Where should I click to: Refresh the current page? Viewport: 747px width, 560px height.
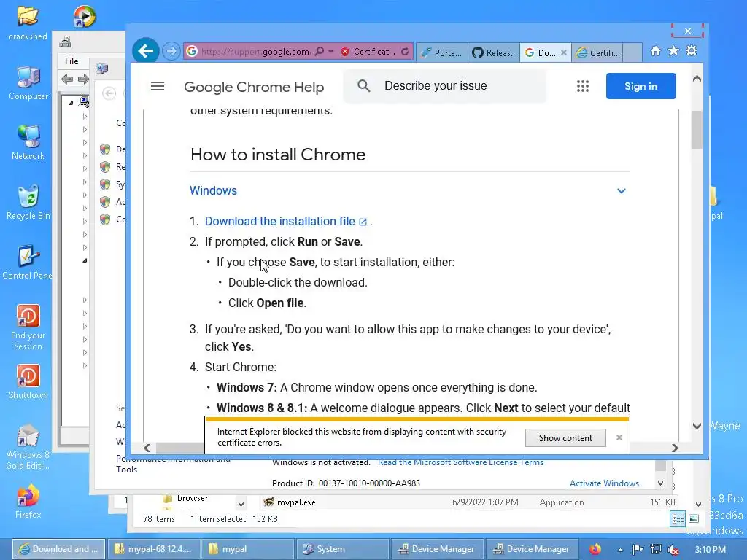[x=404, y=52]
